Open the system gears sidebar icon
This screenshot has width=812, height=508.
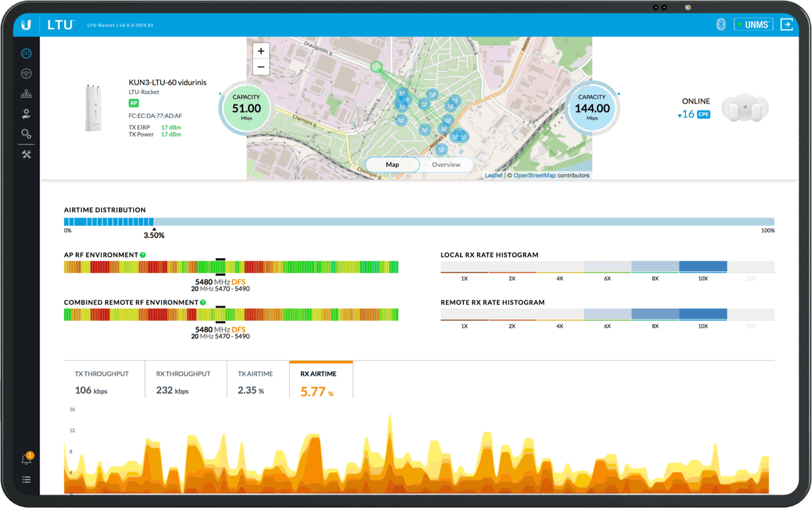coord(26,134)
